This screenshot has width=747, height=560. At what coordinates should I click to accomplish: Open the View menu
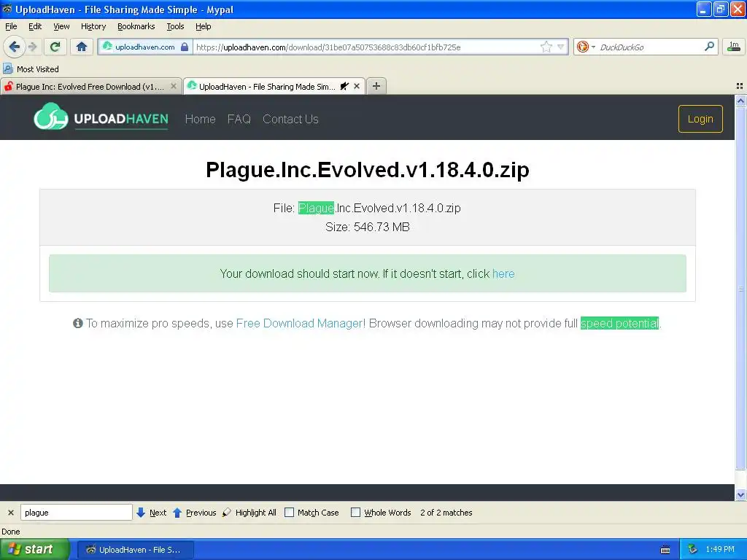[61, 26]
